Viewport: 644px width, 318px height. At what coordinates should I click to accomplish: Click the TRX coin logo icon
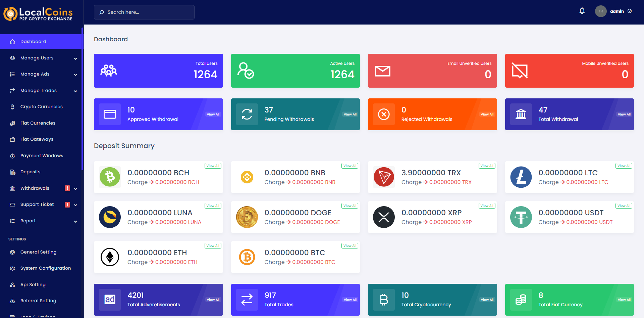(384, 177)
